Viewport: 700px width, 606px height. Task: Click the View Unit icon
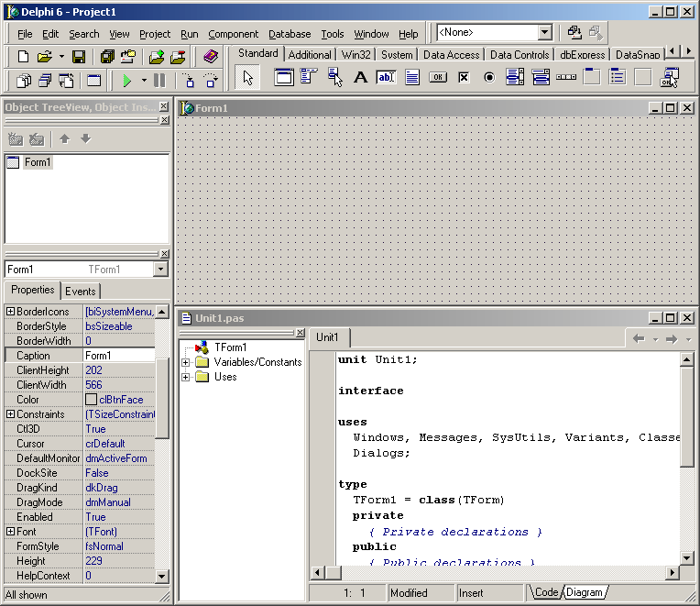[x=23, y=81]
